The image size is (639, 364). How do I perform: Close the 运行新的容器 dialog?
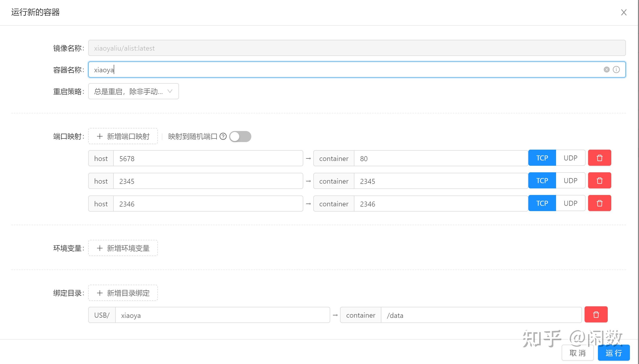point(624,12)
